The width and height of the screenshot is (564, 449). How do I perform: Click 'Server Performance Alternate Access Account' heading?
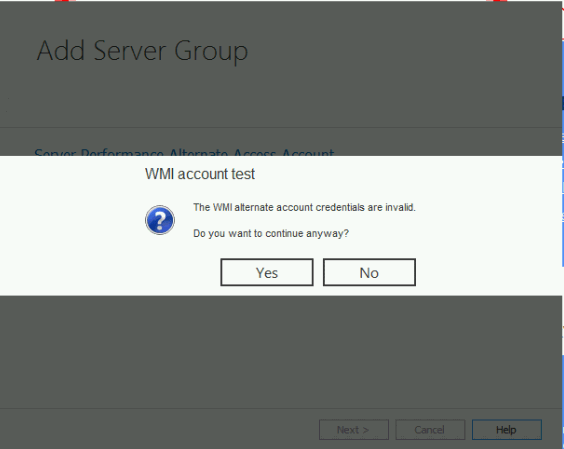coord(184,153)
